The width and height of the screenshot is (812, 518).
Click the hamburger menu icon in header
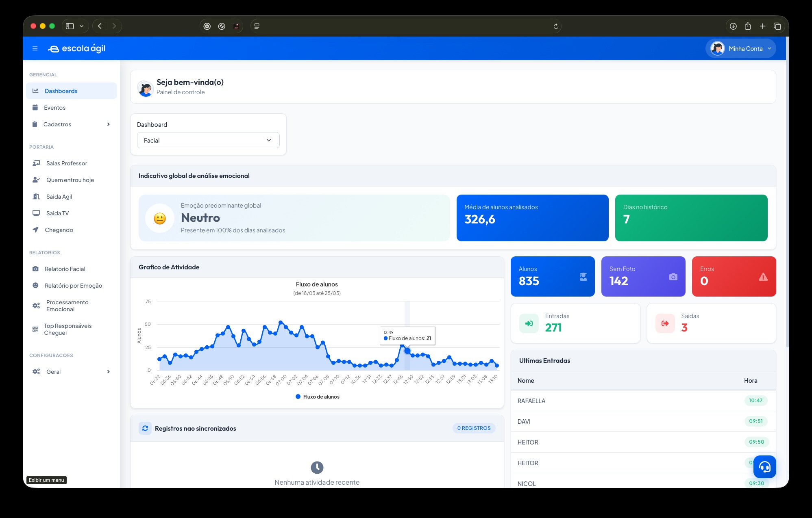(35, 48)
